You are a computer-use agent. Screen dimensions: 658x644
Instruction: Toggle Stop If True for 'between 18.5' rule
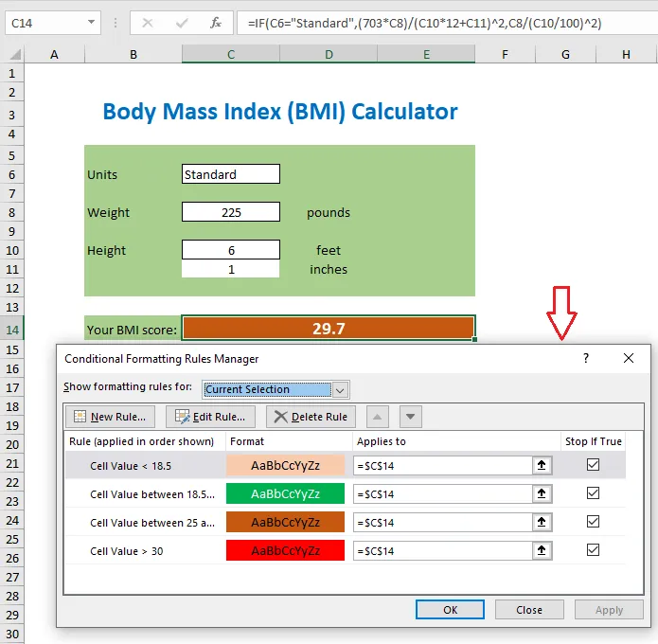coord(593,492)
